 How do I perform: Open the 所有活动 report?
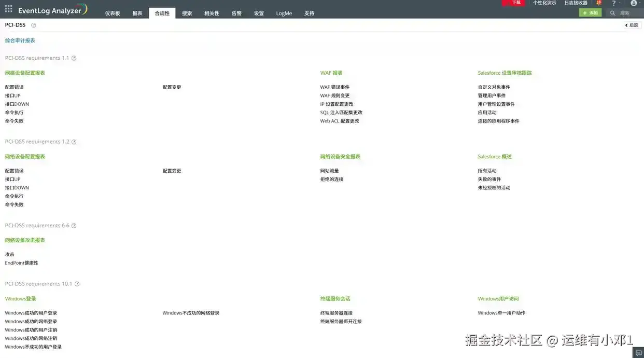tap(487, 171)
